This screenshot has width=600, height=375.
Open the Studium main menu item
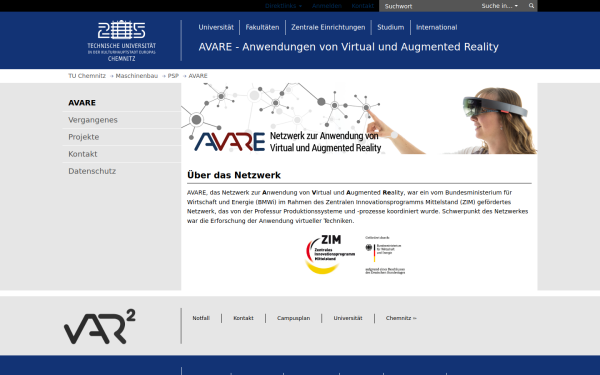click(x=390, y=27)
